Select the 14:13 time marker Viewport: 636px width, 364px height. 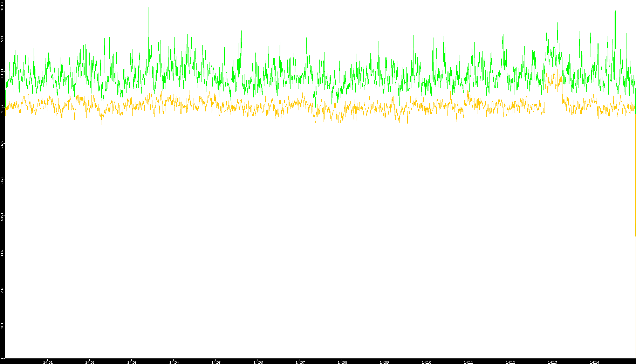click(552, 362)
